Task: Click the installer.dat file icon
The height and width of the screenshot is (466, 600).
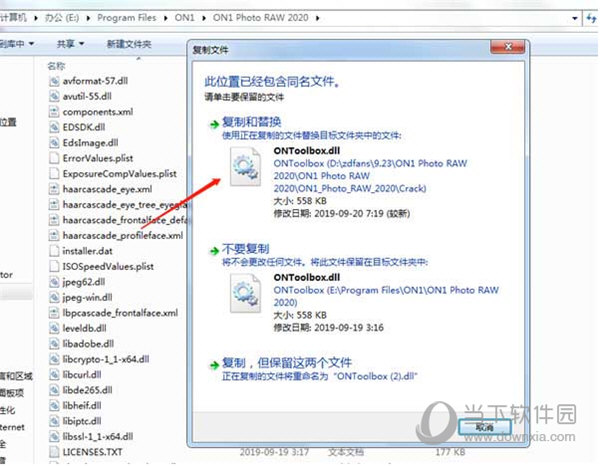Action: 54,251
